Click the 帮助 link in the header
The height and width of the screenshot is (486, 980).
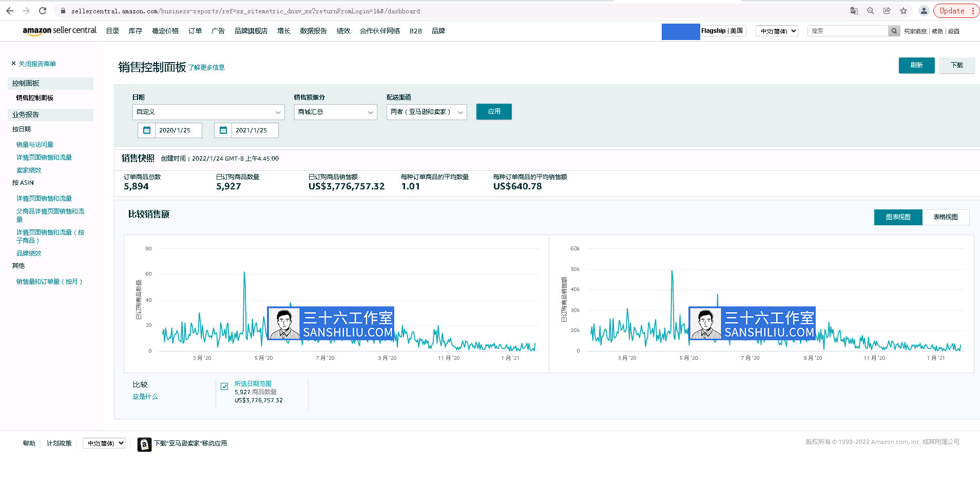point(937,31)
